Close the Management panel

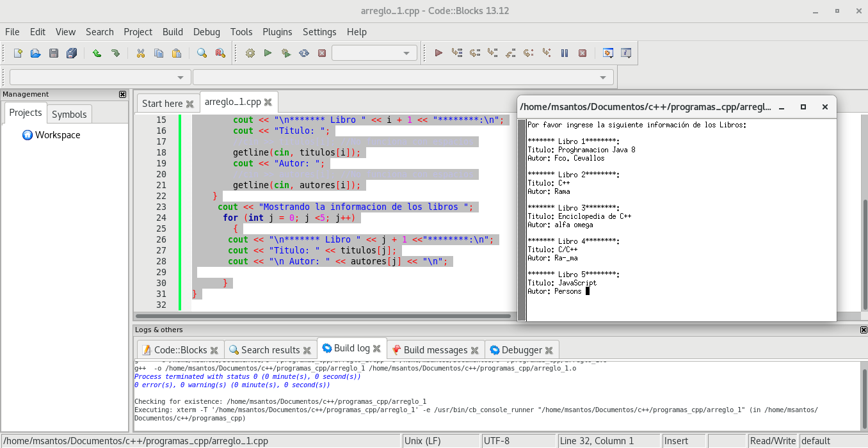point(123,94)
